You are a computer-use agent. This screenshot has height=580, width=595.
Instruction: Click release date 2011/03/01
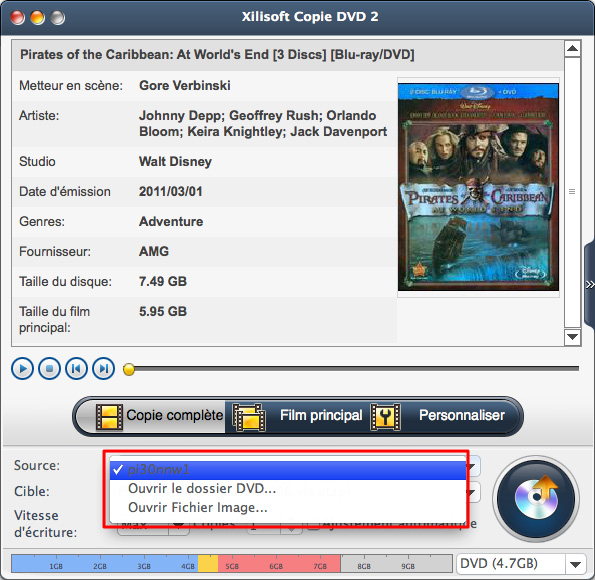tap(171, 191)
